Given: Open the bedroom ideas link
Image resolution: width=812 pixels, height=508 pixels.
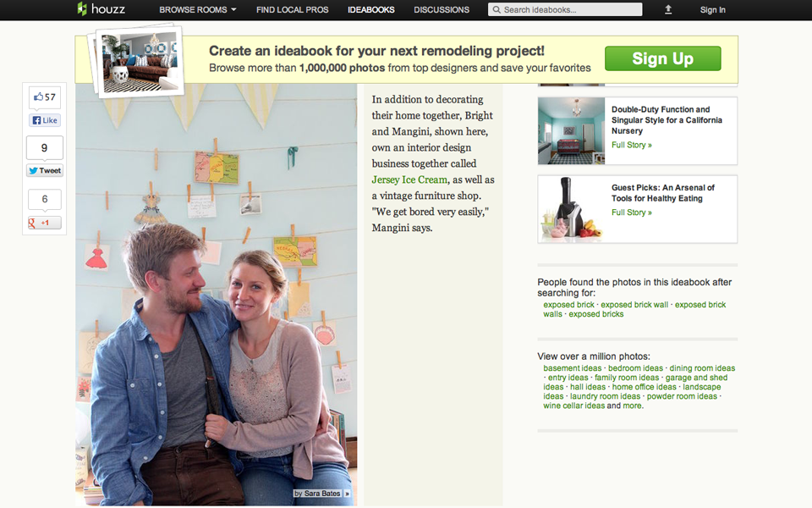Looking at the screenshot, I should click(635, 368).
